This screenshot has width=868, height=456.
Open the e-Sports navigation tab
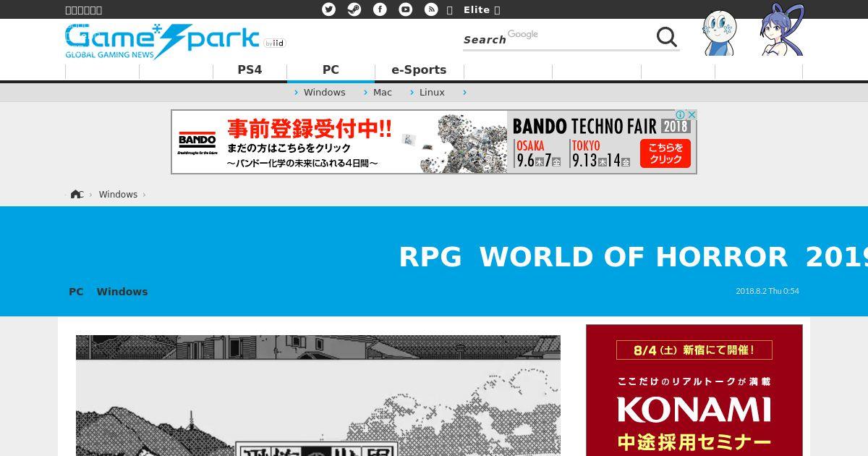point(419,69)
